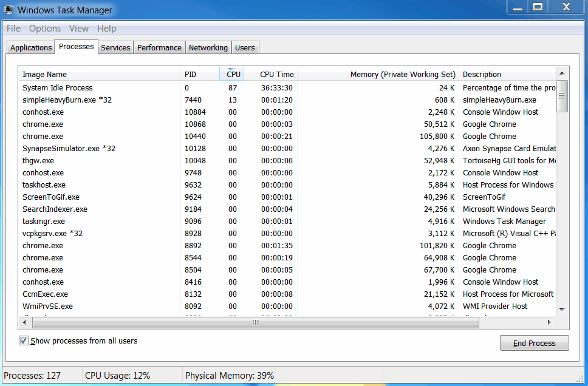
Task: Switch to the Performance tab
Action: (x=159, y=47)
